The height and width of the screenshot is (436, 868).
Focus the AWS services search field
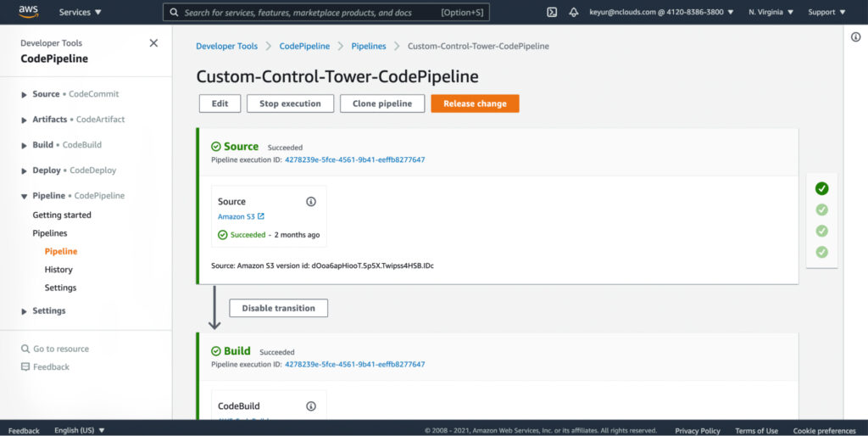(326, 12)
